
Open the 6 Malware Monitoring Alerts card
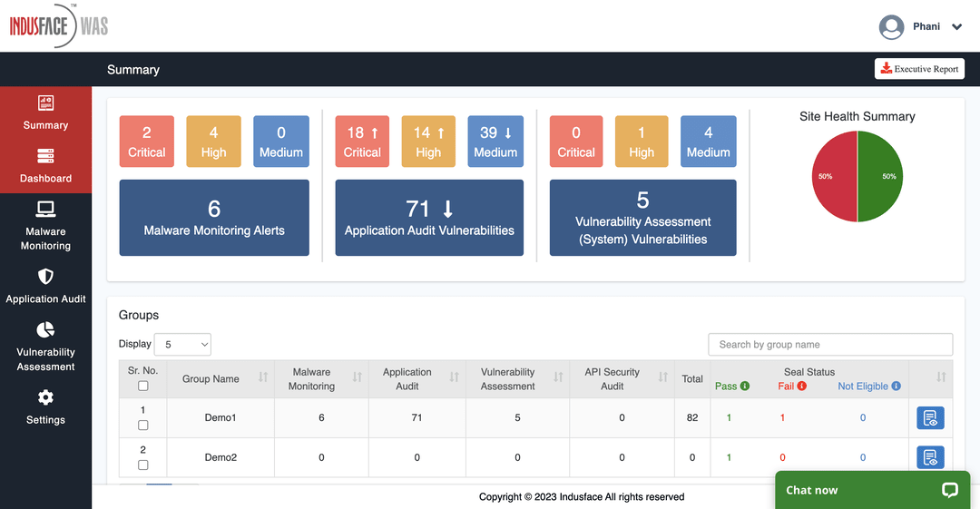click(214, 218)
